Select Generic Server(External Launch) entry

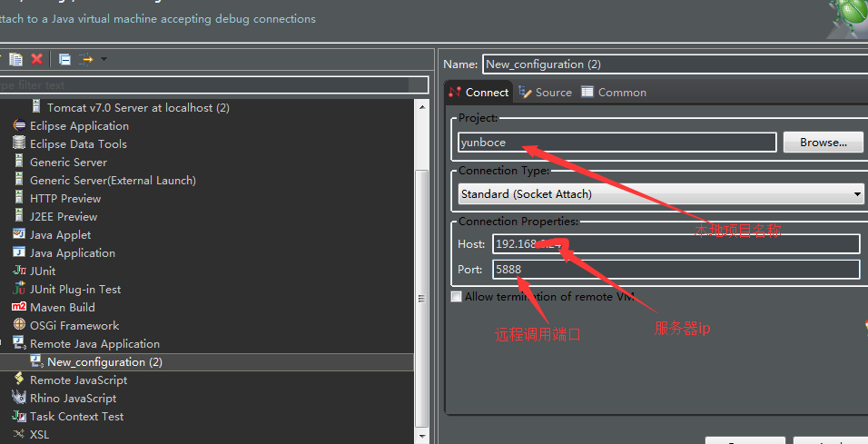[x=113, y=180]
